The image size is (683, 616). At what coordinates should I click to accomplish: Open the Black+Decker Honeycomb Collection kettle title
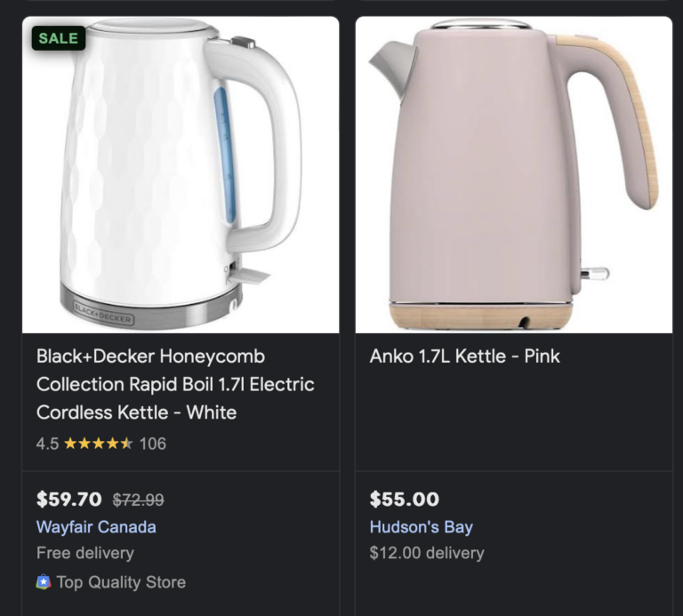[175, 384]
